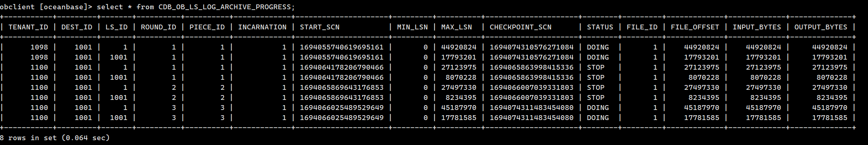The width and height of the screenshot is (868, 145).
Task: Click FILE_OFFSET value 8070228
Action: click(704, 77)
